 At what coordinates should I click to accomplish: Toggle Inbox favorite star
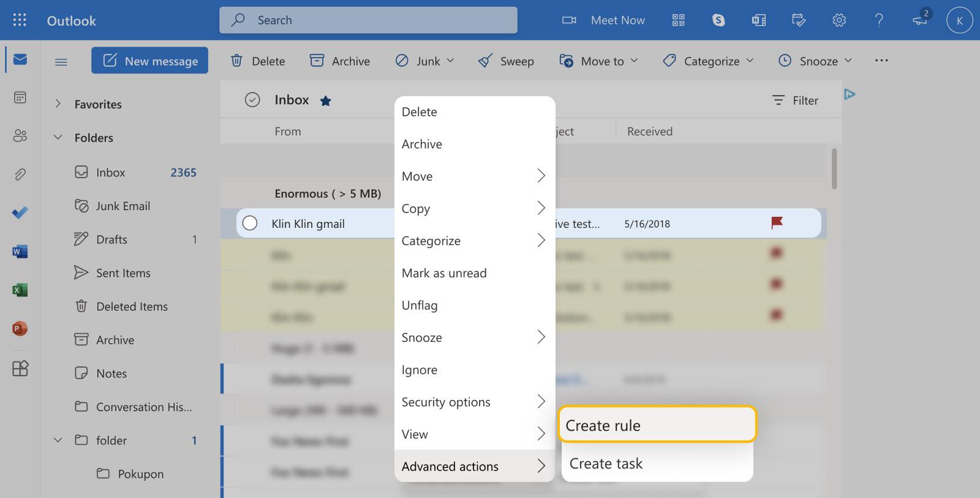(326, 101)
